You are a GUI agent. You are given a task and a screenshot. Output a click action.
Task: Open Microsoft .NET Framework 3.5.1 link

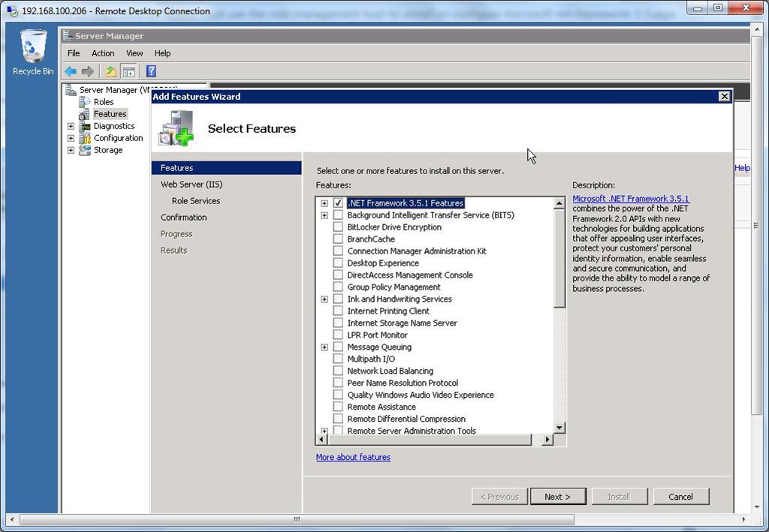click(631, 198)
